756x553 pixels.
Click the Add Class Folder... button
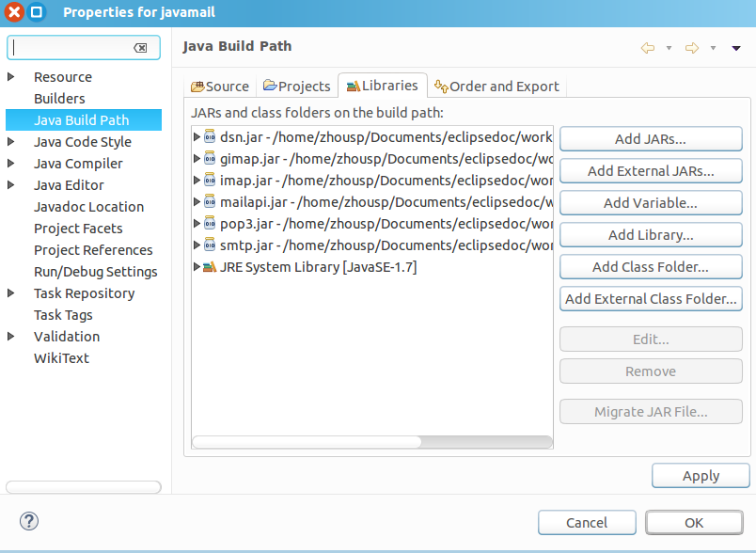pos(651,266)
